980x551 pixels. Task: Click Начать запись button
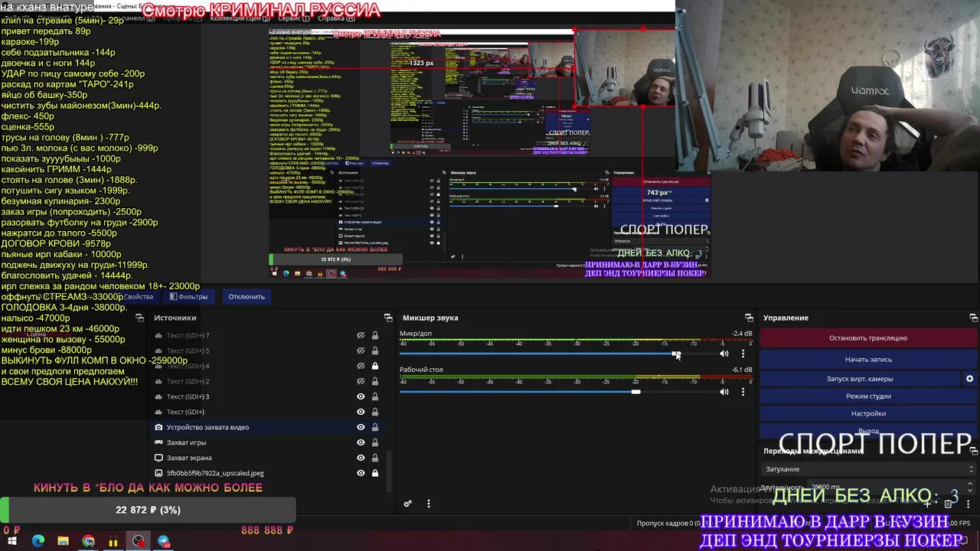(x=868, y=359)
